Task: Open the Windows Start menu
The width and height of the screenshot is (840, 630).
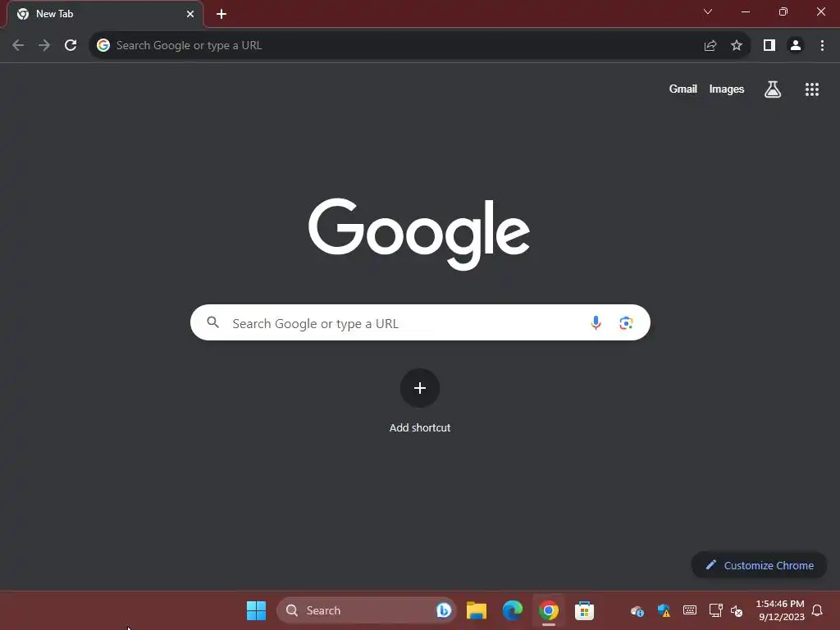Action: (256, 610)
